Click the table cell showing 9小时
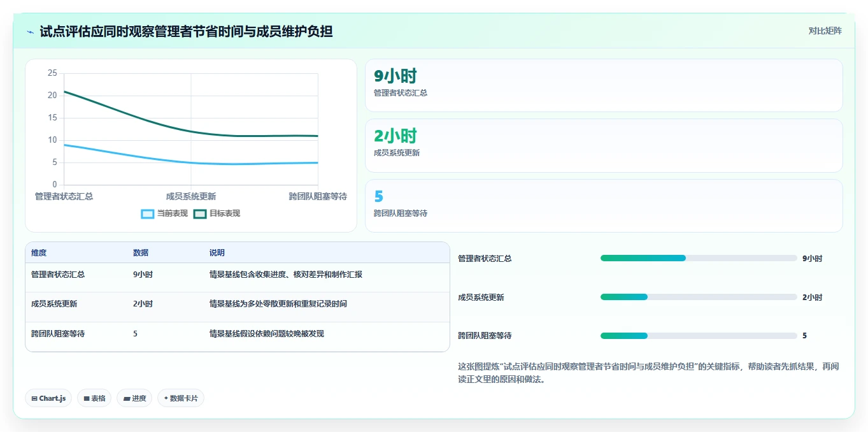 (143, 275)
